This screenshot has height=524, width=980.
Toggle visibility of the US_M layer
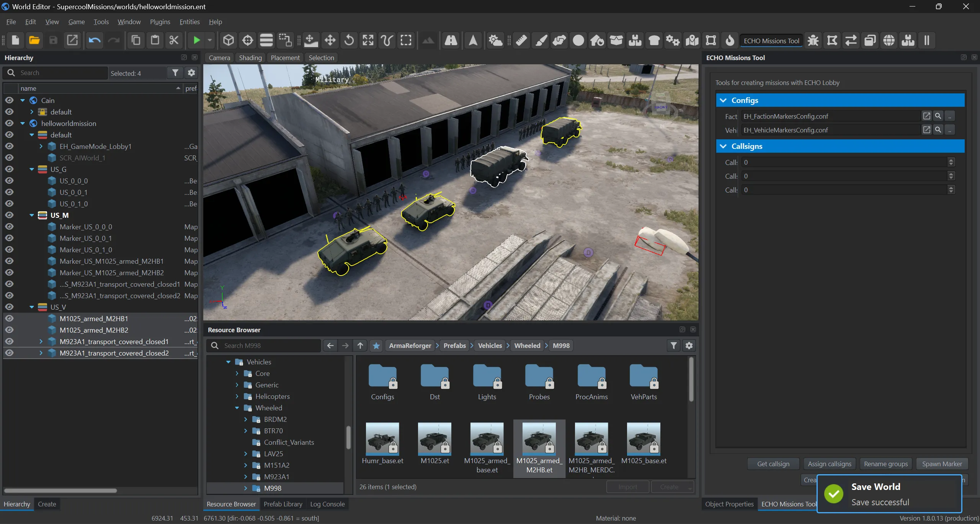click(x=9, y=215)
